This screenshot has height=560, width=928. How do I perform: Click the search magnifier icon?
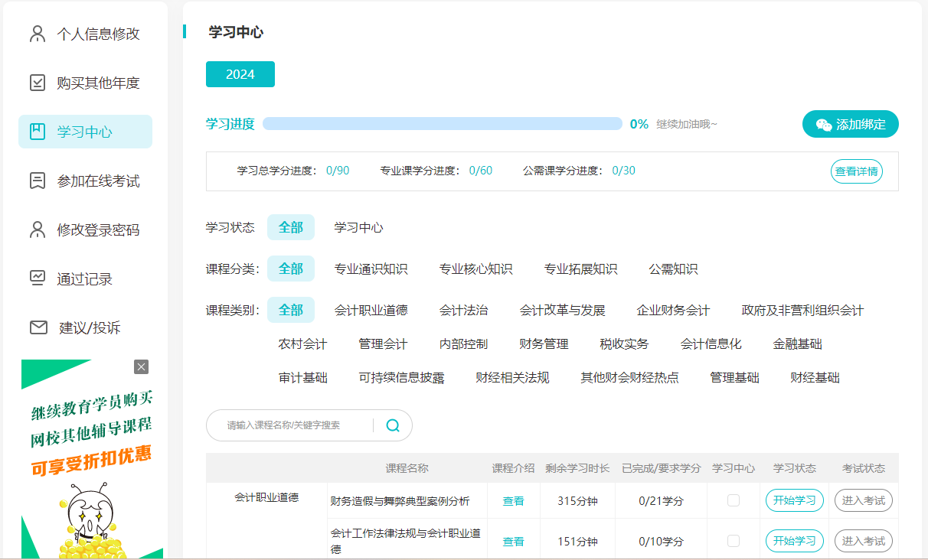pyautogui.click(x=392, y=425)
